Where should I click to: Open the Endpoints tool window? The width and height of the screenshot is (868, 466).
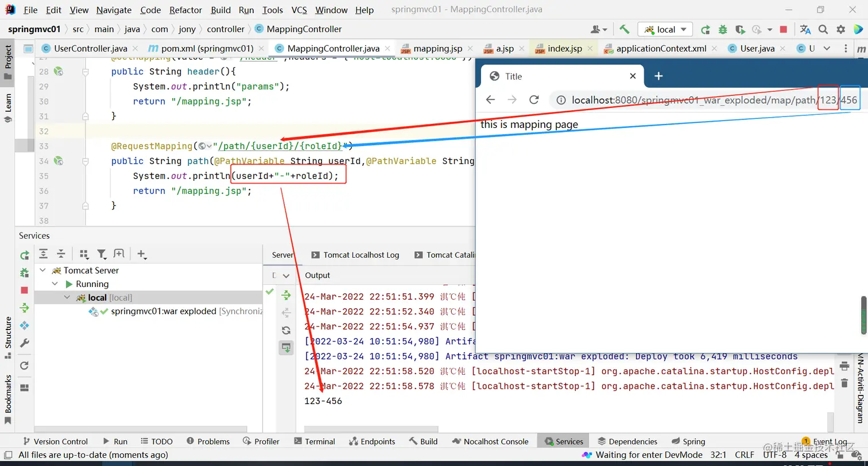coord(372,441)
